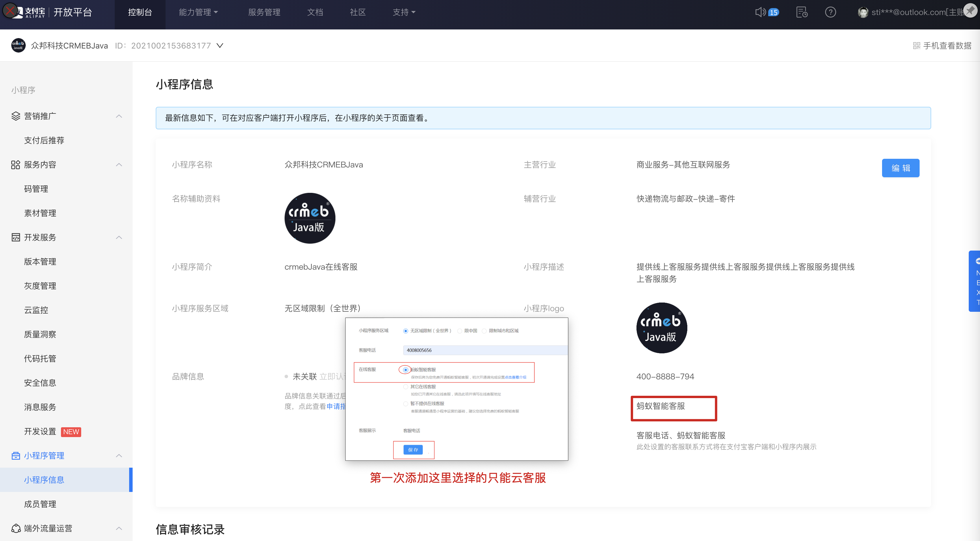Choose the 暂不提供在线客服 radio option
Image resolution: width=980 pixels, height=541 pixels.
pos(405,404)
